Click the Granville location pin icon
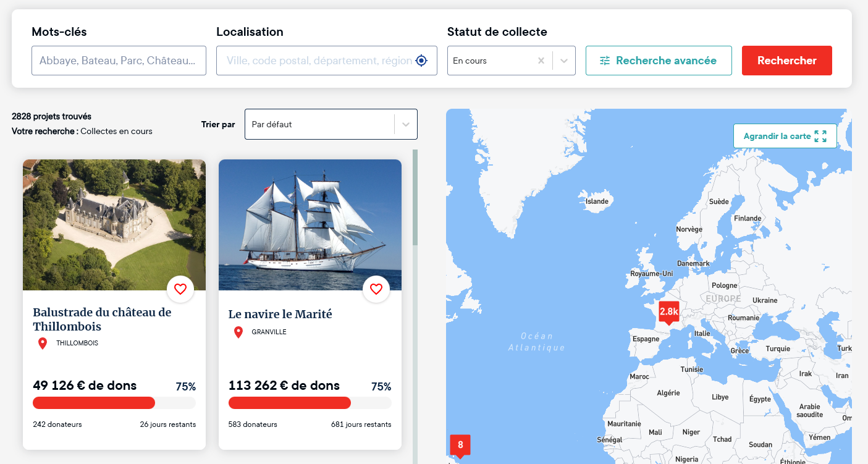868x464 pixels. click(238, 332)
